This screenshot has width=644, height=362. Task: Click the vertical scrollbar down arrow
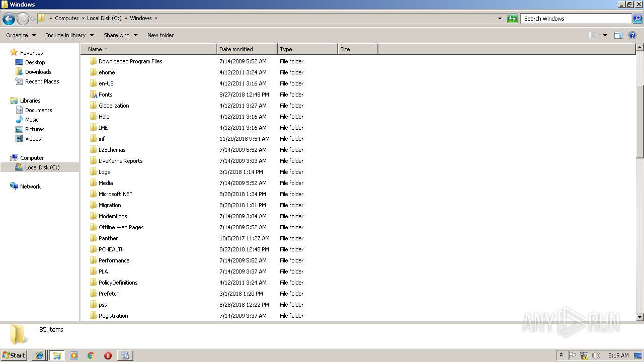click(x=639, y=317)
